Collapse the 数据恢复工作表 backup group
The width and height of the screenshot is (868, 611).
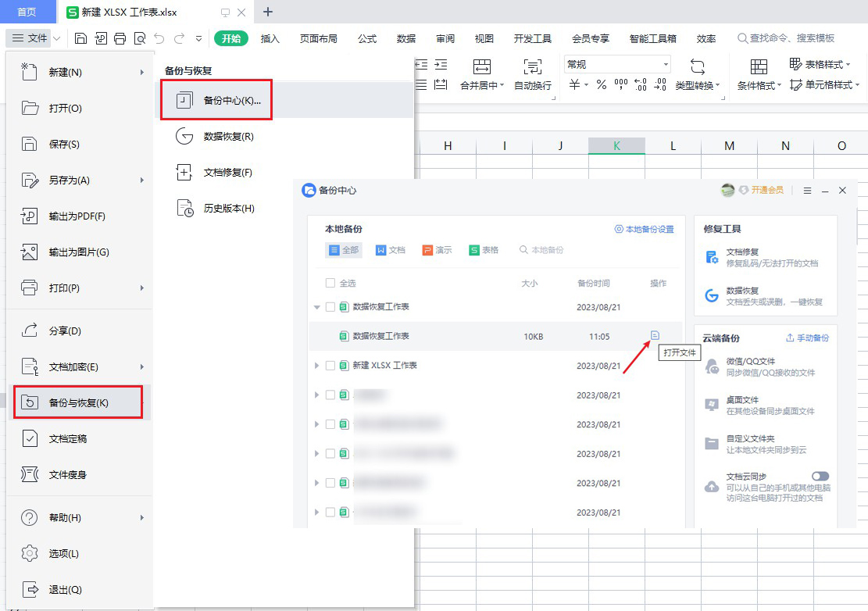coord(316,306)
